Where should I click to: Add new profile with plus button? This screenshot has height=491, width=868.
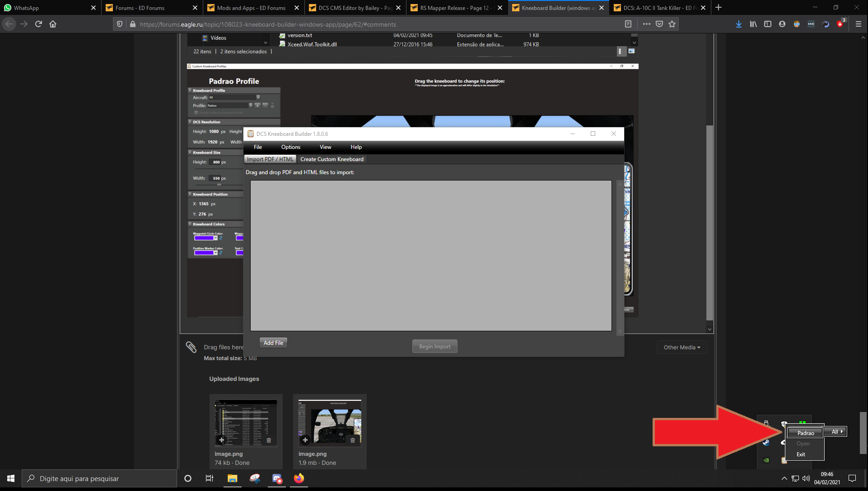coord(257,105)
